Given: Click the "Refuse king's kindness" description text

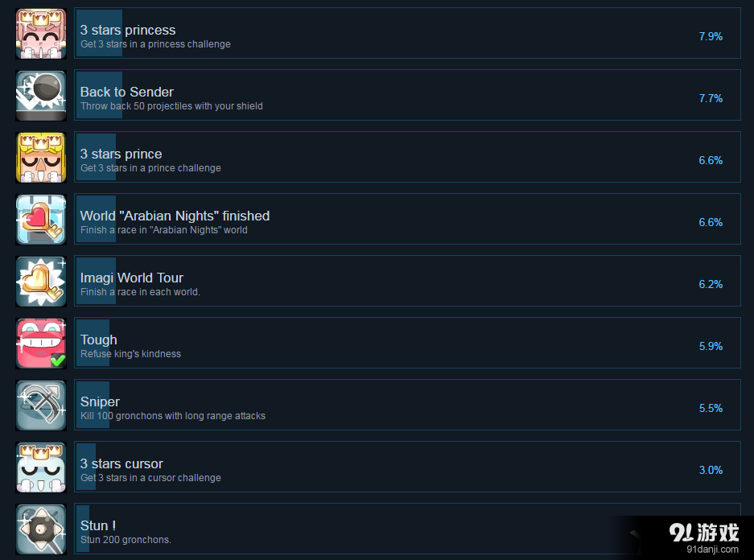Looking at the screenshot, I should click(x=131, y=354).
